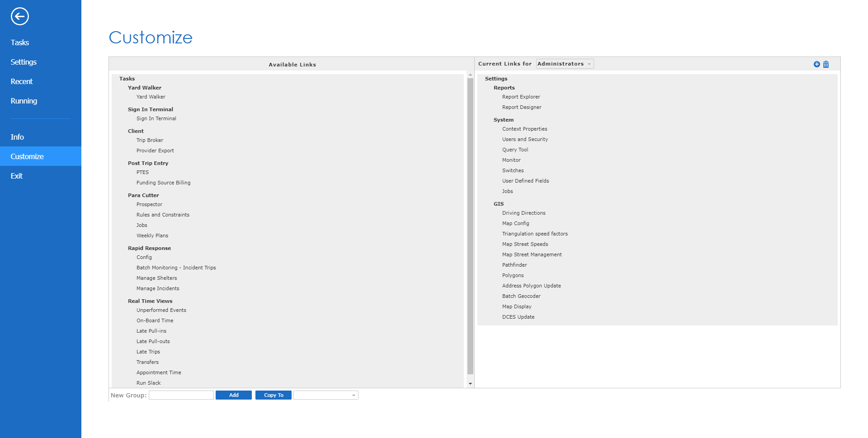Click the Copy To button
The image size is (868, 438).
click(x=273, y=395)
